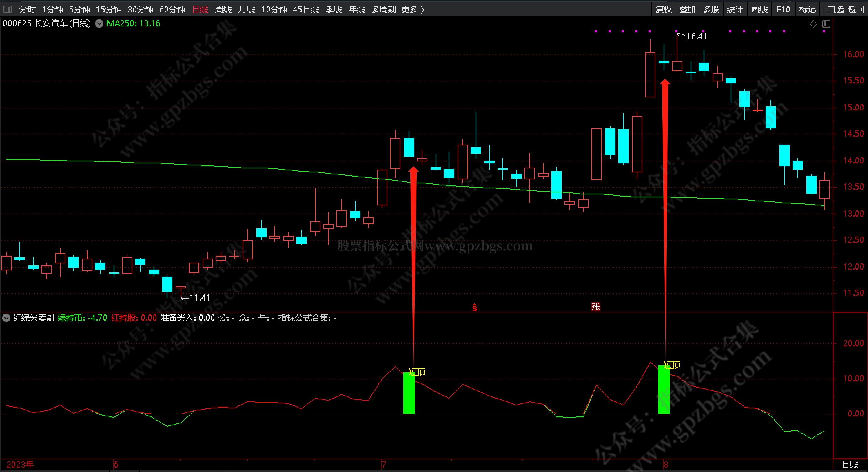868x472 pixels.
Task: Click the 标记 mark button
Action: coord(807,9)
